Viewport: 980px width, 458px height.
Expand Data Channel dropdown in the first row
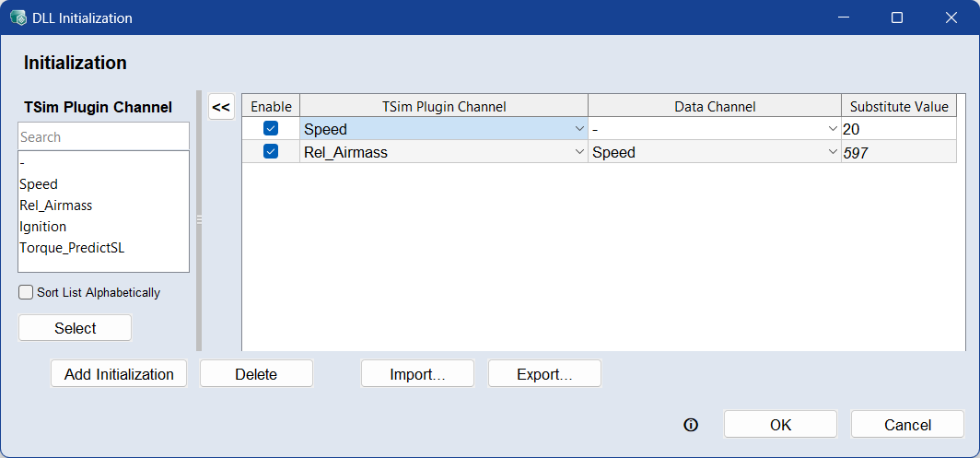832,129
